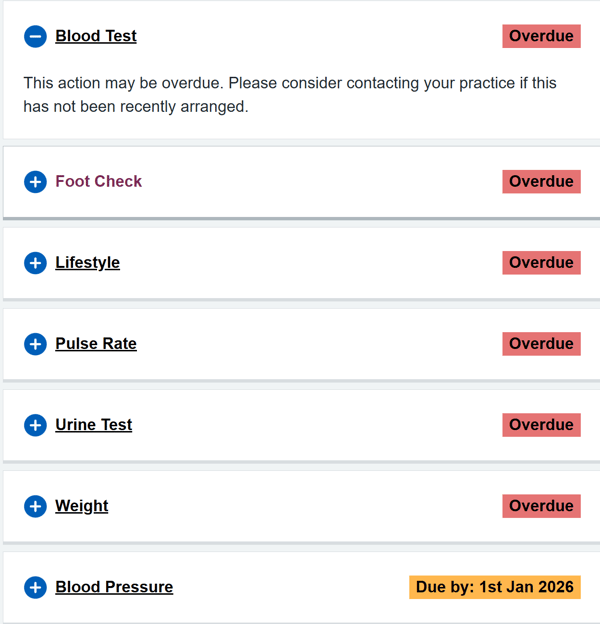Viewport: 600px width, 624px height.
Task: Open the Urine Test heading link
Action: click(93, 424)
